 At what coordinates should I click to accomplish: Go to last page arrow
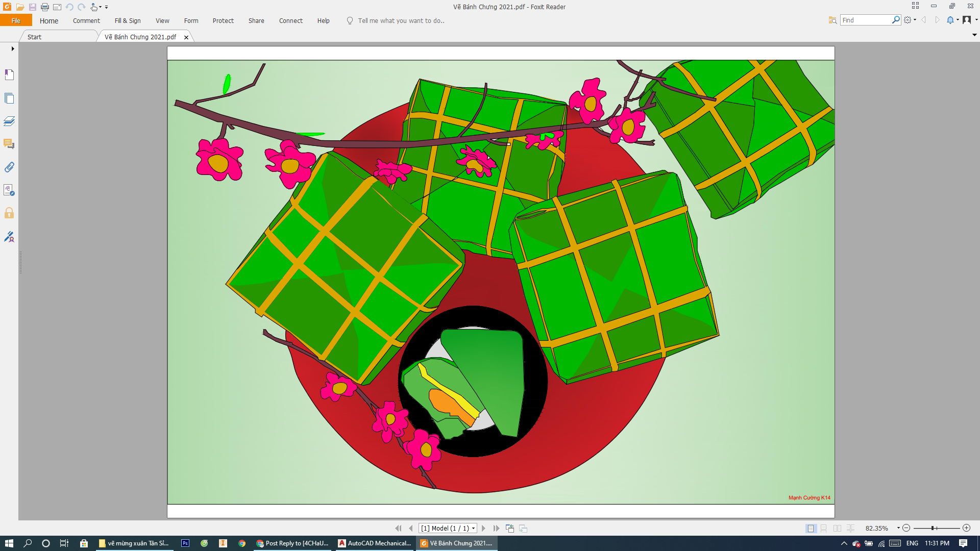pyautogui.click(x=496, y=528)
